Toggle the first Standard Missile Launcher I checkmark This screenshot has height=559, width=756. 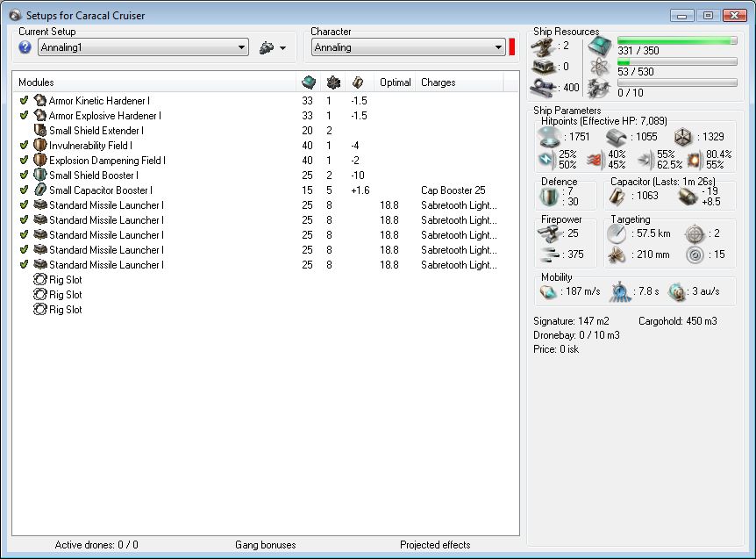[24, 205]
